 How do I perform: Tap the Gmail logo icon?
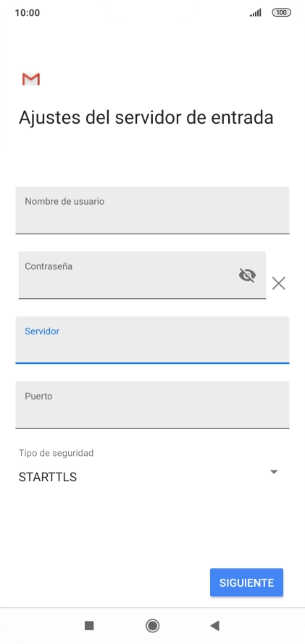[x=31, y=80]
